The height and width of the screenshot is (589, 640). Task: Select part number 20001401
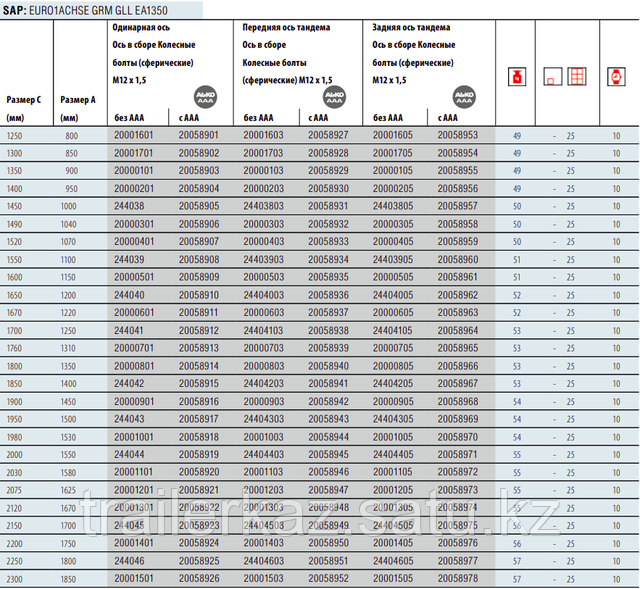[133, 543]
